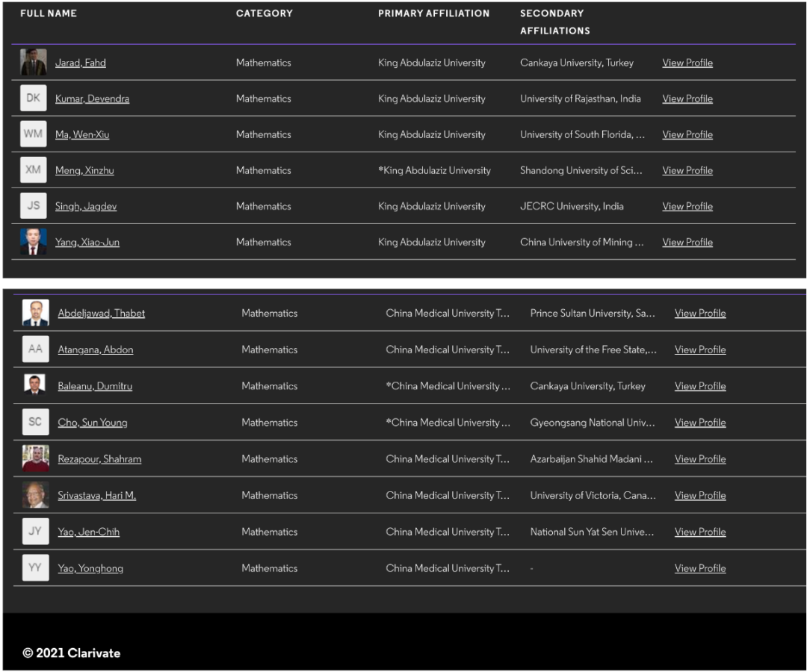View Profile for Yao, Yonghong
This screenshot has width=807, height=672.
[700, 569]
